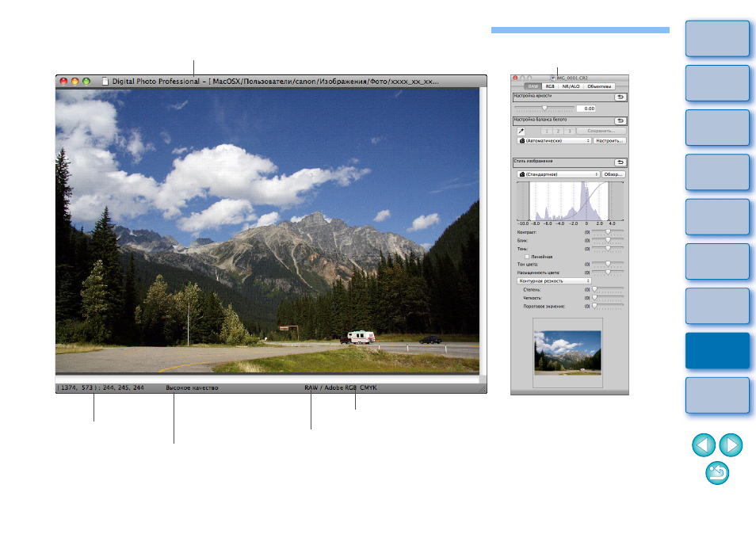This screenshot has height=534, width=756.
Task: Click the vertical scrollbar of edit window
Action: 483,231
